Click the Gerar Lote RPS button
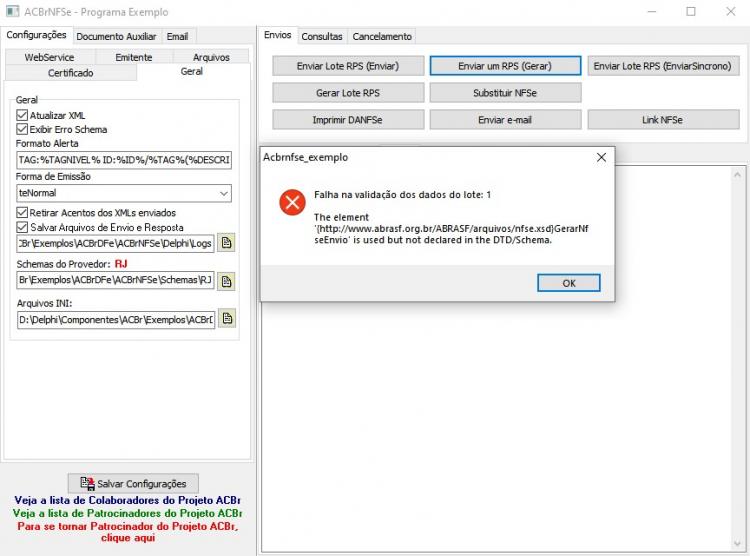The height and width of the screenshot is (556, 750). pos(348,93)
